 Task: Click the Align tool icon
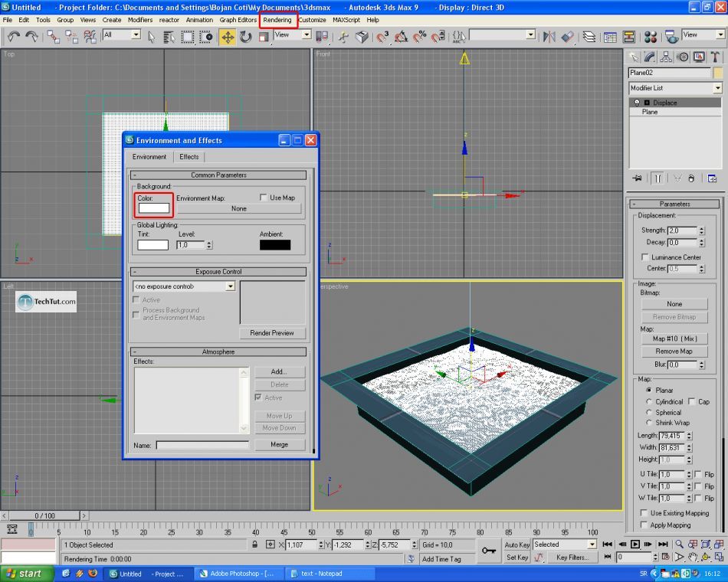(567, 37)
